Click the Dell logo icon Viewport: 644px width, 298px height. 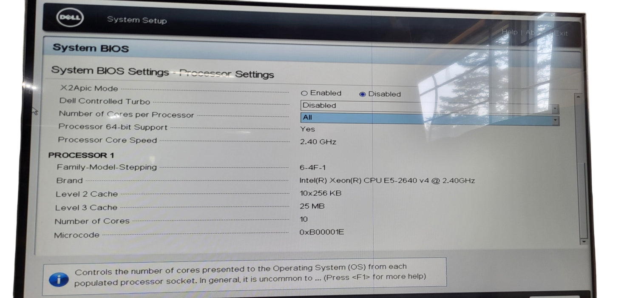[x=70, y=18]
